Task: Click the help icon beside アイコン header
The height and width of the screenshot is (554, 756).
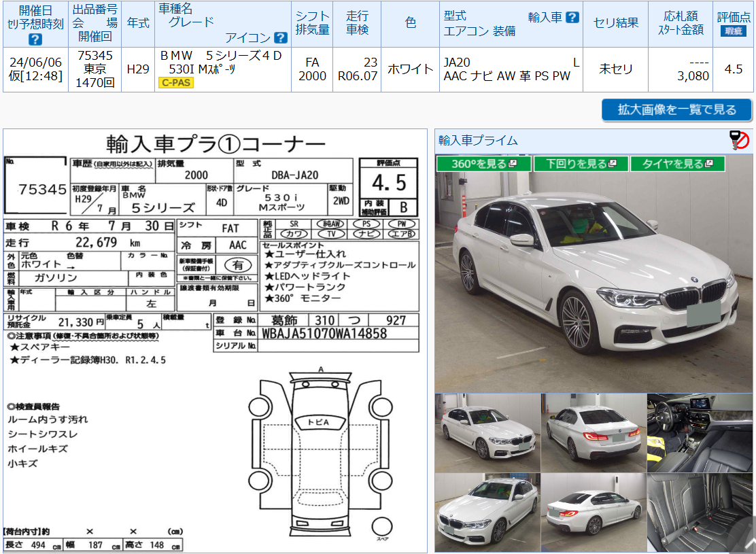Action: pos(280,38)
